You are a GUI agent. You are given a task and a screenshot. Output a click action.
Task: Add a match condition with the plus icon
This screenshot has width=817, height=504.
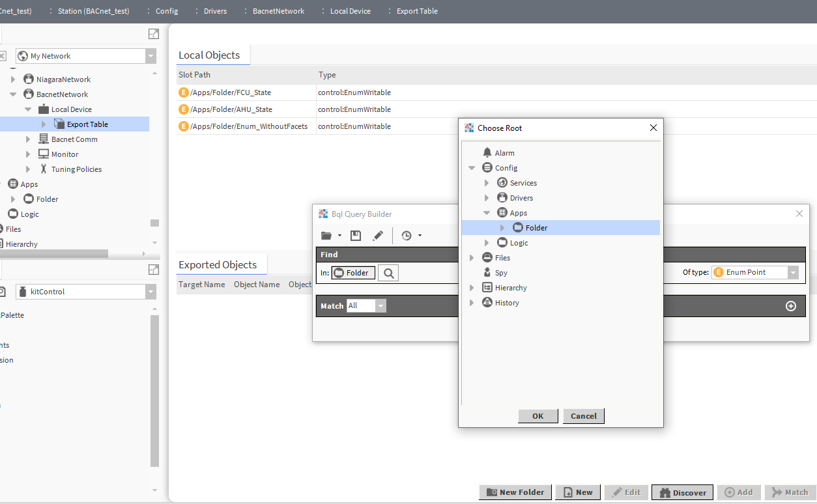point(790,306)
